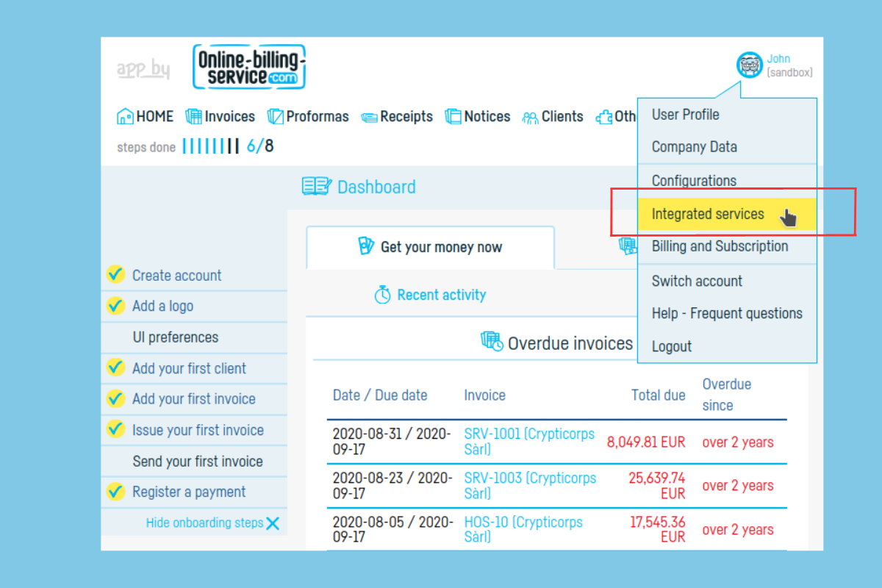Click the Create account checkmark
Screen dimensions: 882x588
[x=115, y=275]
